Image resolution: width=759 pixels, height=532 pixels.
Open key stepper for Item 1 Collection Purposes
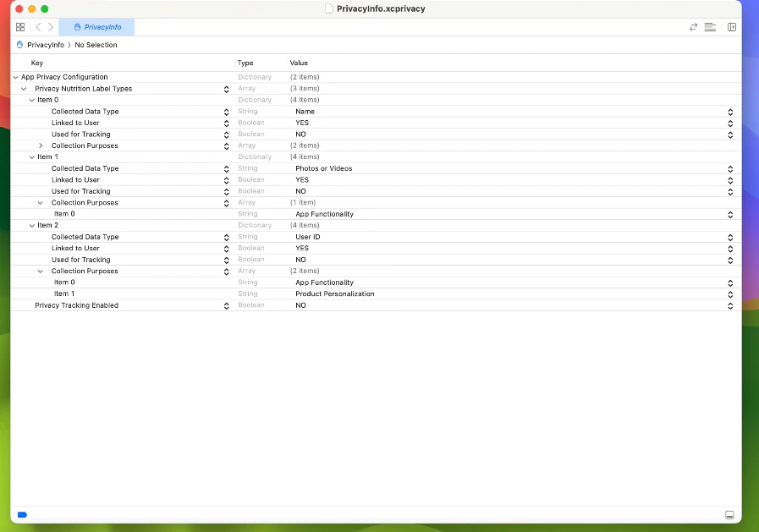click(x=226, y=203)
